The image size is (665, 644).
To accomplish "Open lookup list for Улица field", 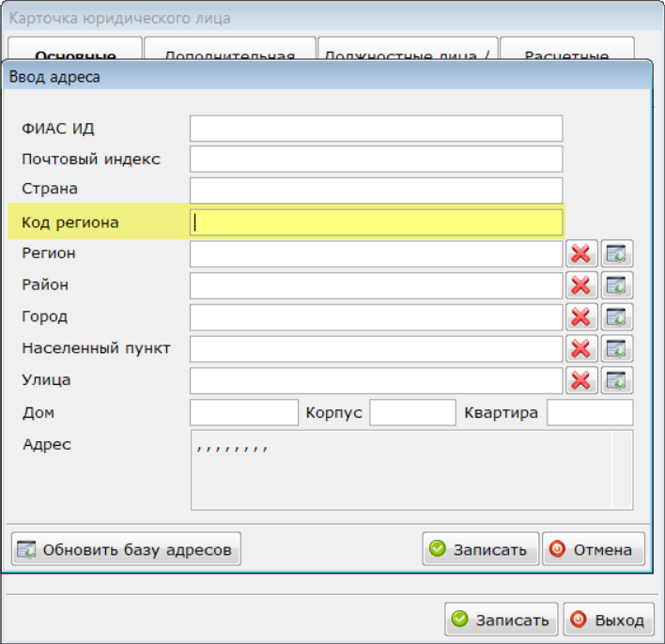I will pyautogui.click(x=617, y=380).
